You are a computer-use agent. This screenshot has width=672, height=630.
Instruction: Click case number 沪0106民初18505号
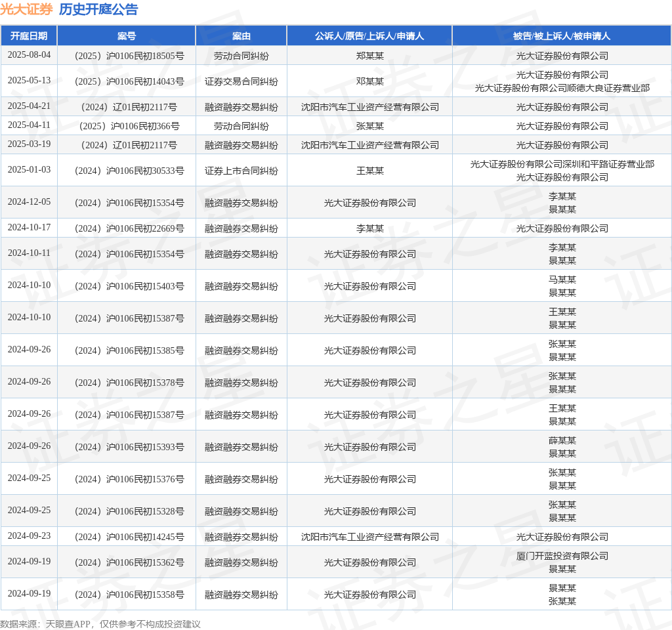129,56
